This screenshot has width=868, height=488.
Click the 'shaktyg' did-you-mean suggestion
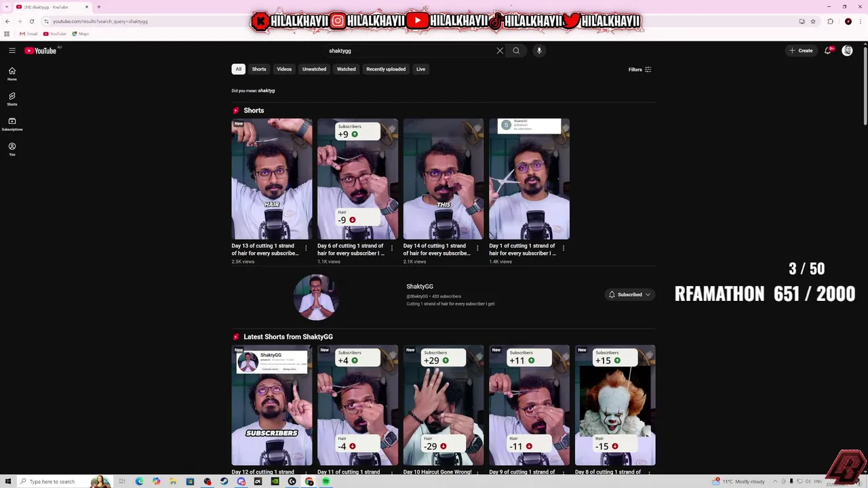[267, 90]
